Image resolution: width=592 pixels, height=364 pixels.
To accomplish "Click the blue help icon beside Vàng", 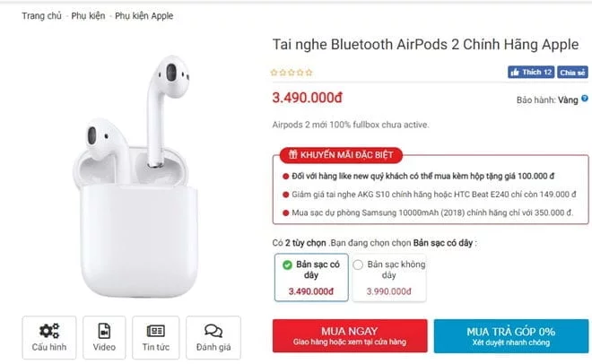I will click(x=585, y=99).
